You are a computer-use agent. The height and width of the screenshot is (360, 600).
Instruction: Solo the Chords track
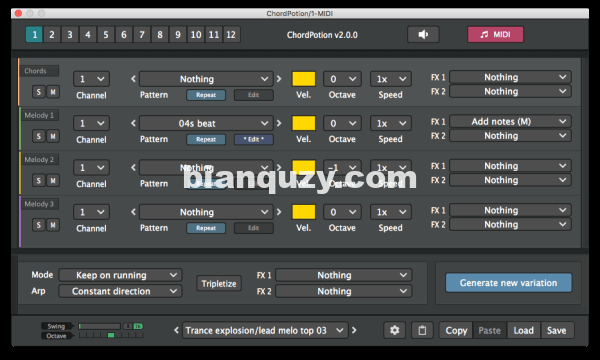coord(39,92)
